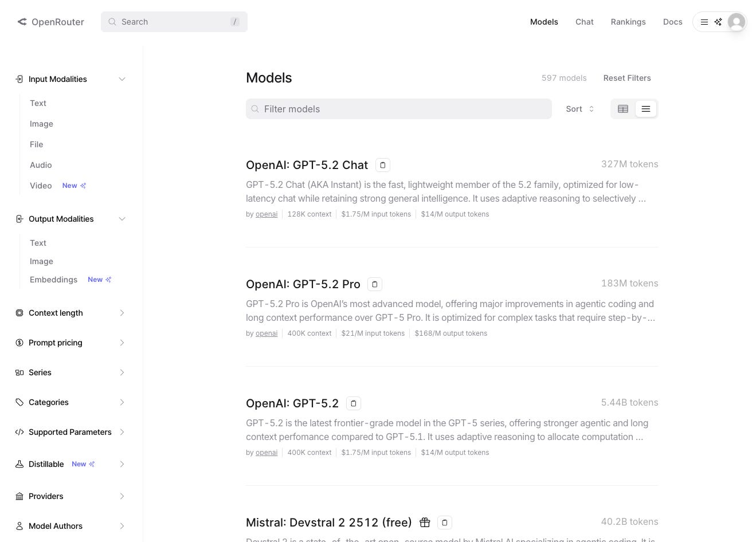Expand the Prompt pricing filter chevron
Screen dimensions: 756x542
tap(122, 343)
